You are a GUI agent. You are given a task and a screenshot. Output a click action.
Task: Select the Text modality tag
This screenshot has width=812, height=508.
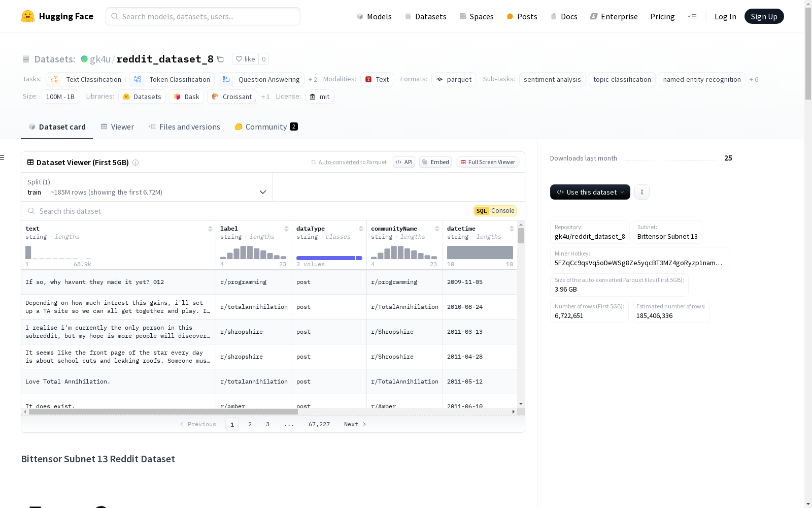click(x=377, y=80)
